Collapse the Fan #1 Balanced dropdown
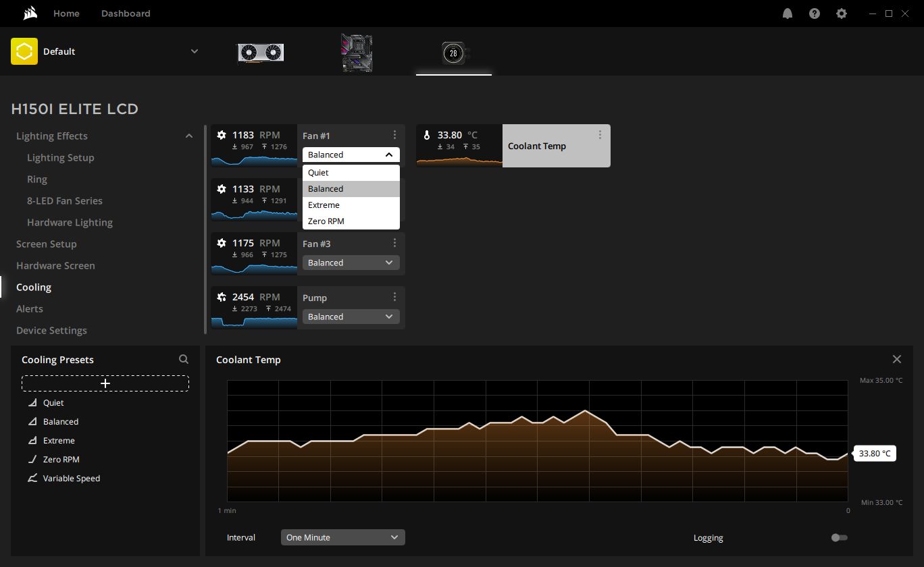 coord(351,155)
